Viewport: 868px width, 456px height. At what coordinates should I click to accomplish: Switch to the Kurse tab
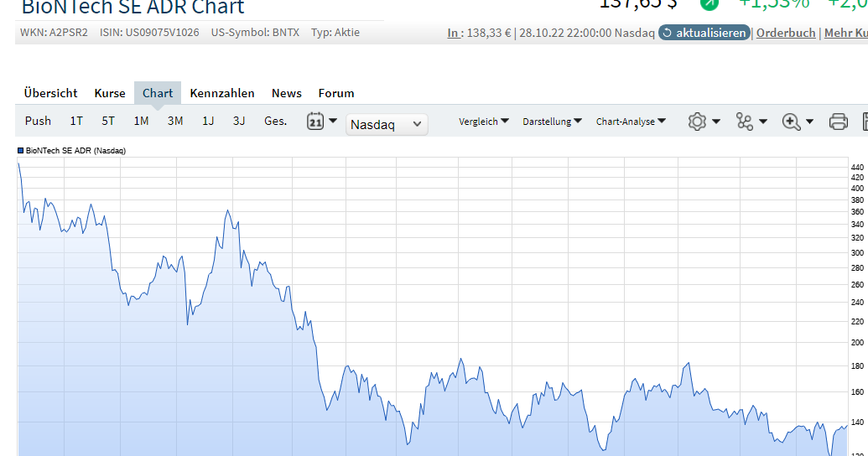110,93
